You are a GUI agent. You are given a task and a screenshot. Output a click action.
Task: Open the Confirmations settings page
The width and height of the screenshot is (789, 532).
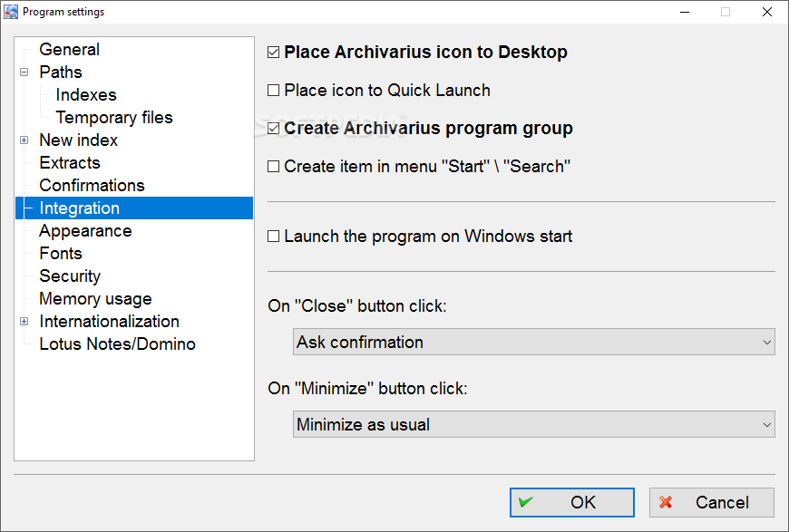pos(93,185)
